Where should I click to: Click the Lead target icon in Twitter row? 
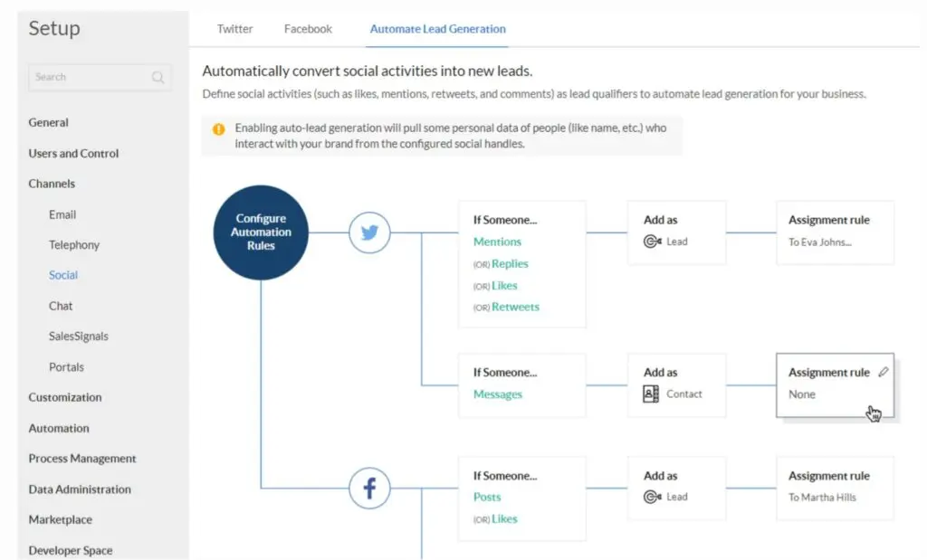click(x=652, y=242)
